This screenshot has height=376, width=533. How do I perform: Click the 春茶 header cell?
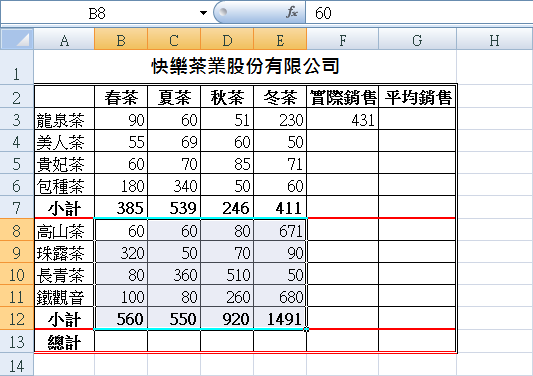coord(121,97)
